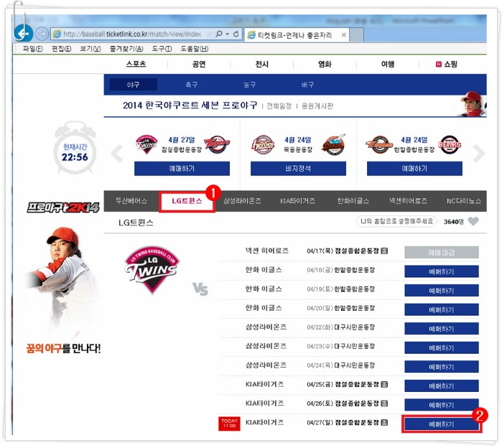Open the 도움말(H) menu

tap(195, 49)
